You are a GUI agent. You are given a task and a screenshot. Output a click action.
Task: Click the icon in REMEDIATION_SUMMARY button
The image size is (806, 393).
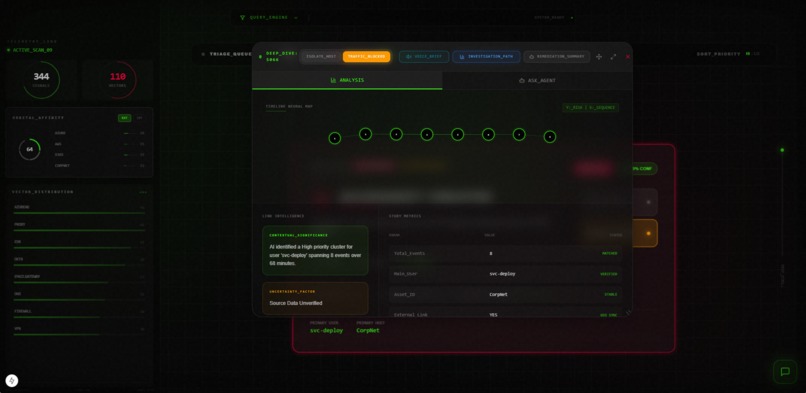click(x=532, y=57)
